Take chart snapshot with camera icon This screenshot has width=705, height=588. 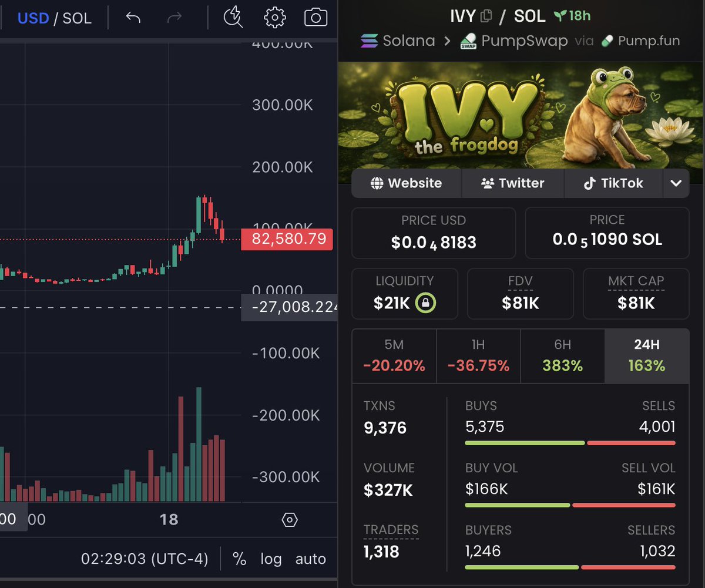pos(315,18)
